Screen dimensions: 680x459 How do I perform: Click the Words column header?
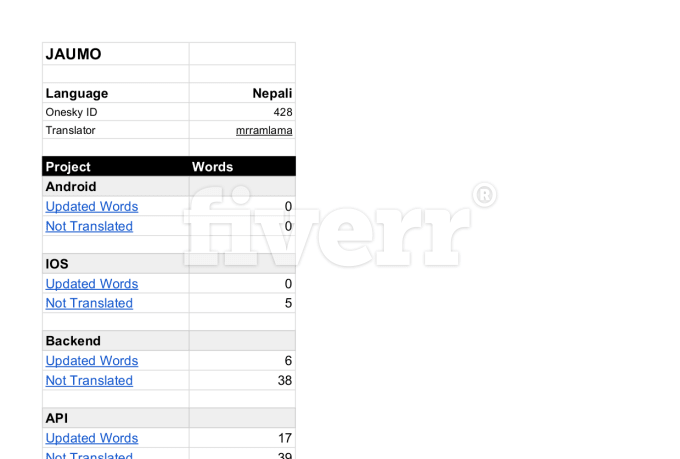(x=242, y=167)
